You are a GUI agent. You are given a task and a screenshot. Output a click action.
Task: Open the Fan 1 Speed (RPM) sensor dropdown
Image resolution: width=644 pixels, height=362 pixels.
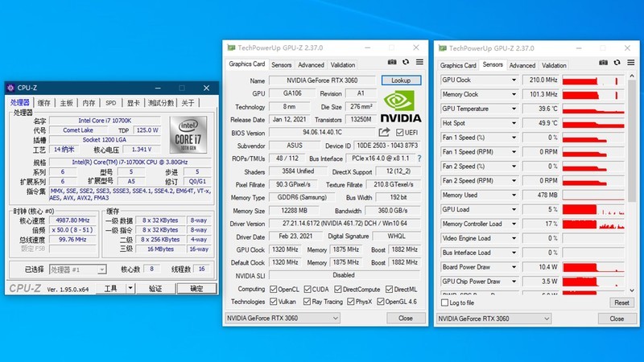point(514,152)
